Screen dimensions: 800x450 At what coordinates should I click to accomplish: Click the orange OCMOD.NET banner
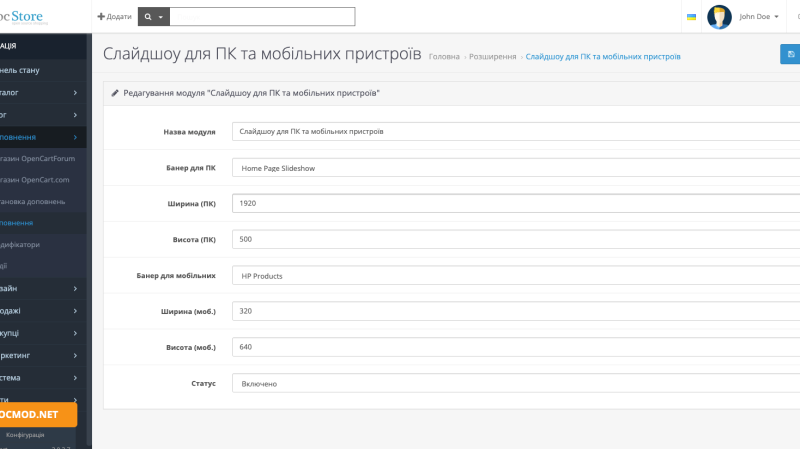tap(38, 414)
